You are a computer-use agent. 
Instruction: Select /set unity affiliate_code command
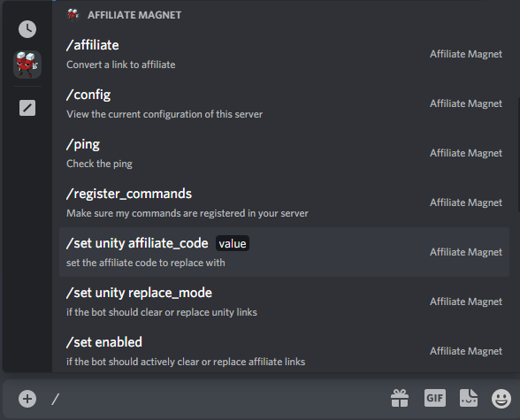click(284, 252)
